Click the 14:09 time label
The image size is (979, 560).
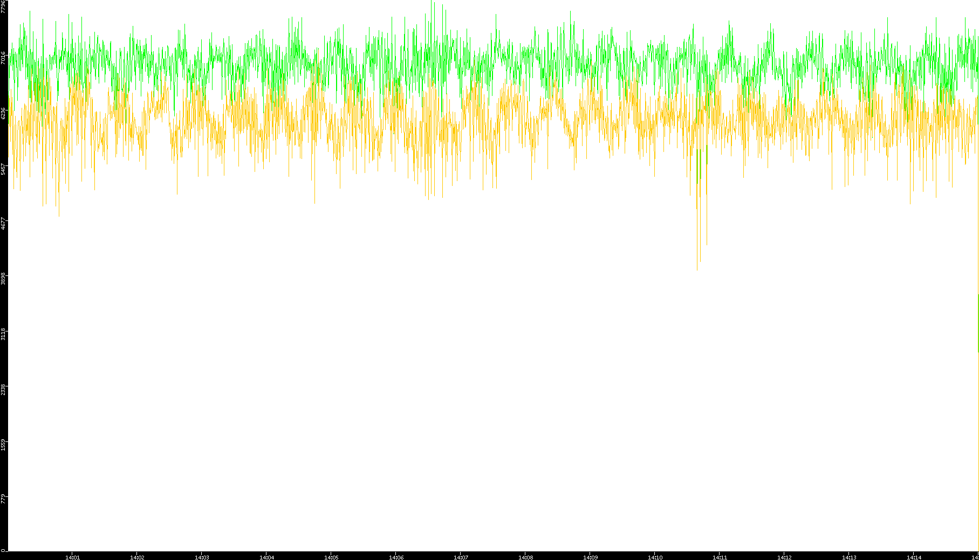click(x=590, y=557)
